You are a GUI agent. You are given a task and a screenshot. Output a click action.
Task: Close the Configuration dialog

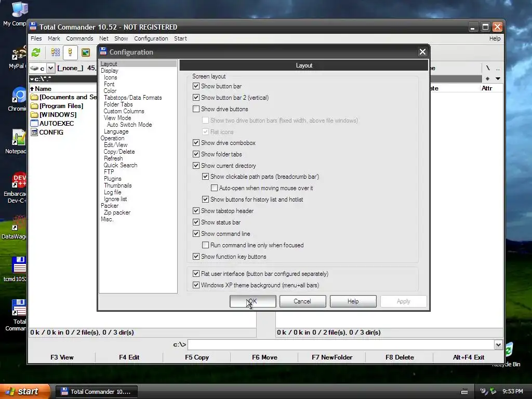pyautogui.click(x=422, y=52)
